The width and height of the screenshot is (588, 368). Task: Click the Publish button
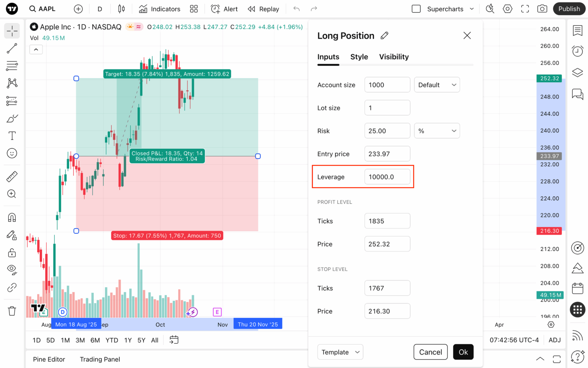[x=569, y=8]
